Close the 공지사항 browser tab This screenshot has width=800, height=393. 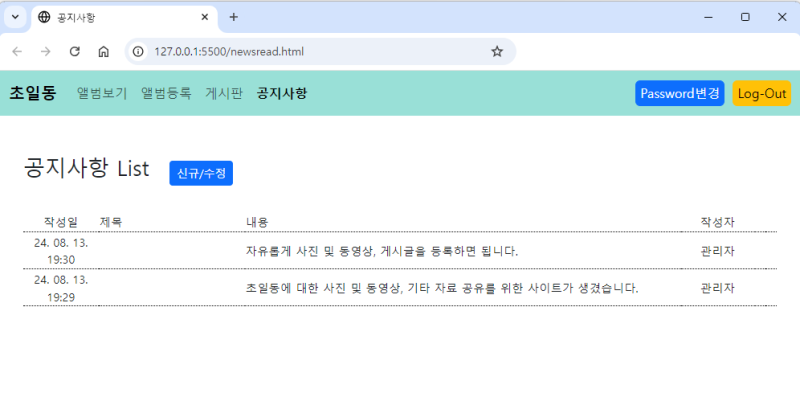tap(205, 17)
